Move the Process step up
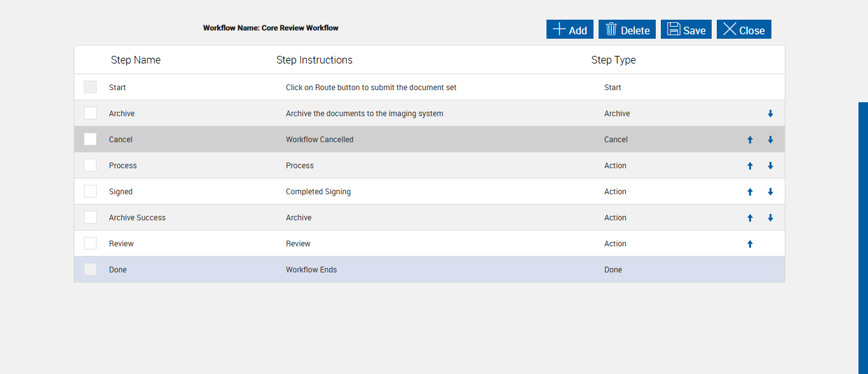 point(750,166)
